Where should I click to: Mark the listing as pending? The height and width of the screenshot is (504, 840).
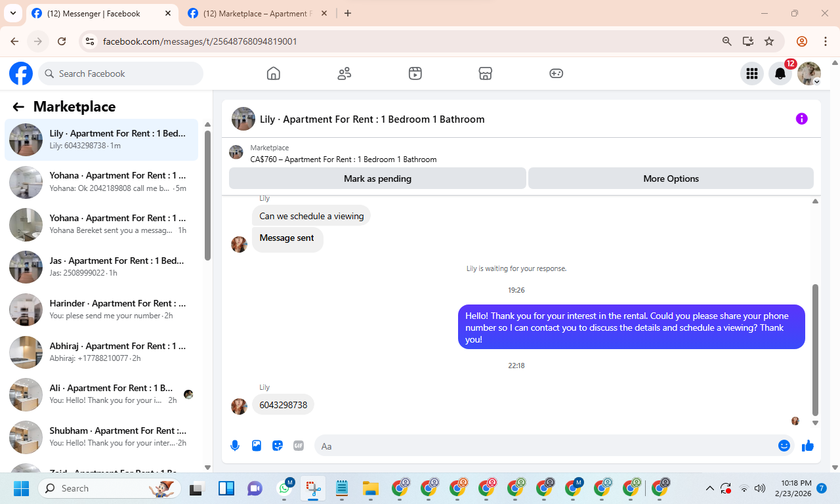(377, 178)
